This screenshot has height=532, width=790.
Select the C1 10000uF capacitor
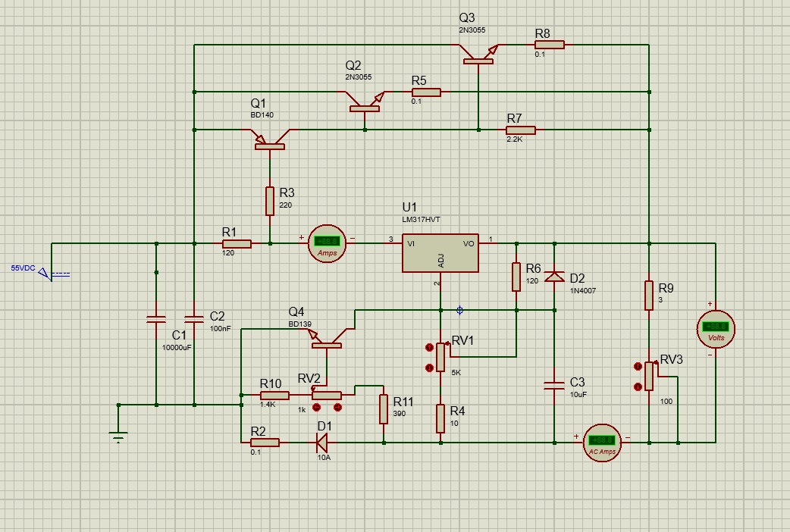click(x=156, y=321)
